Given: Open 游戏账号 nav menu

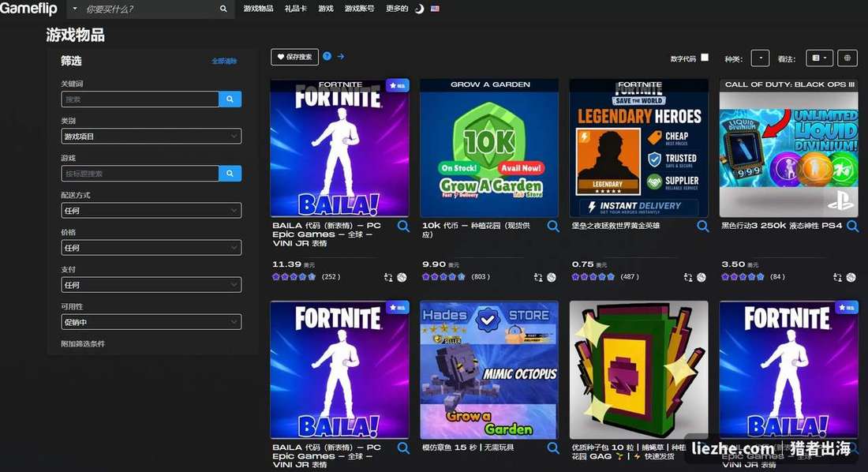Looking at the screenshot, I should (x=359, y=9).
